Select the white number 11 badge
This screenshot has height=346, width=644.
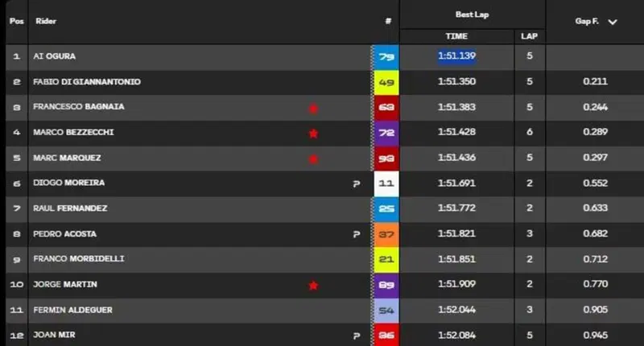386,183
